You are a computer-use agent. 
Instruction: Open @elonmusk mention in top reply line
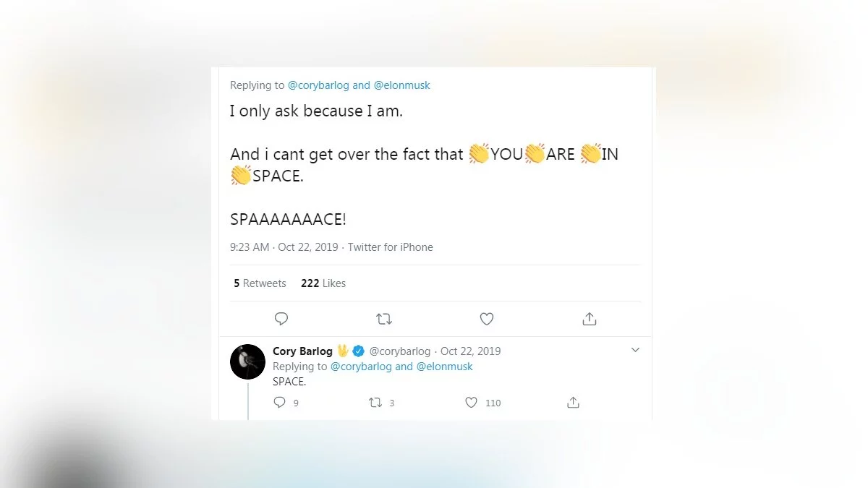click(401, 85)
